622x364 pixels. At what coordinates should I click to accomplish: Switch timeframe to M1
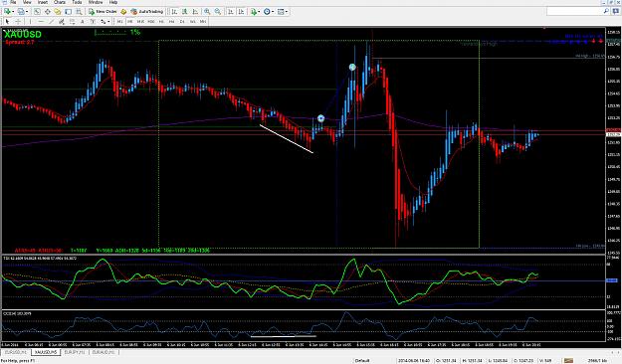coord(119,21)
